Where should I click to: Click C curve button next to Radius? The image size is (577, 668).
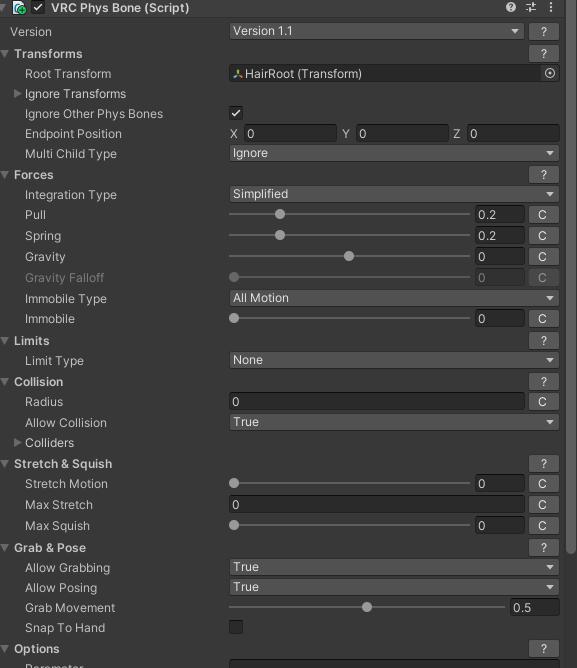[x=544, y=402]
